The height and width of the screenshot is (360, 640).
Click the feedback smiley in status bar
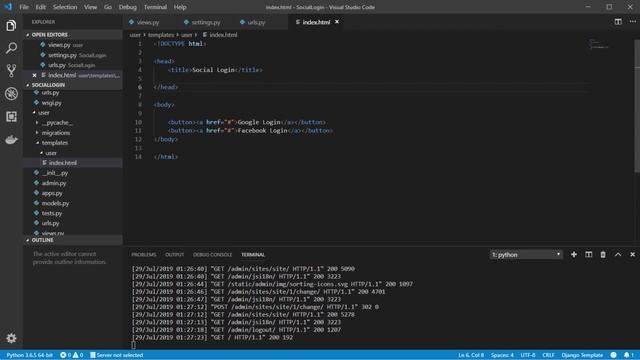[613, 355]
